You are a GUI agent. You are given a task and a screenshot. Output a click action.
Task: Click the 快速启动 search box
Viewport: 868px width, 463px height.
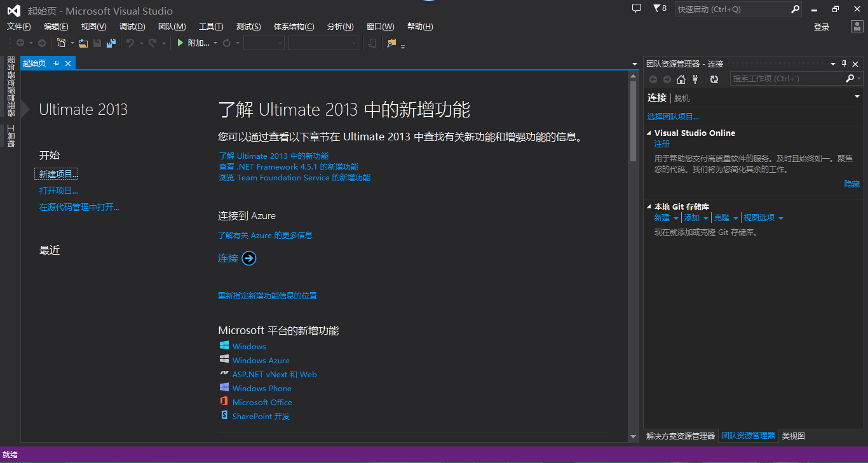coord(732,10)
